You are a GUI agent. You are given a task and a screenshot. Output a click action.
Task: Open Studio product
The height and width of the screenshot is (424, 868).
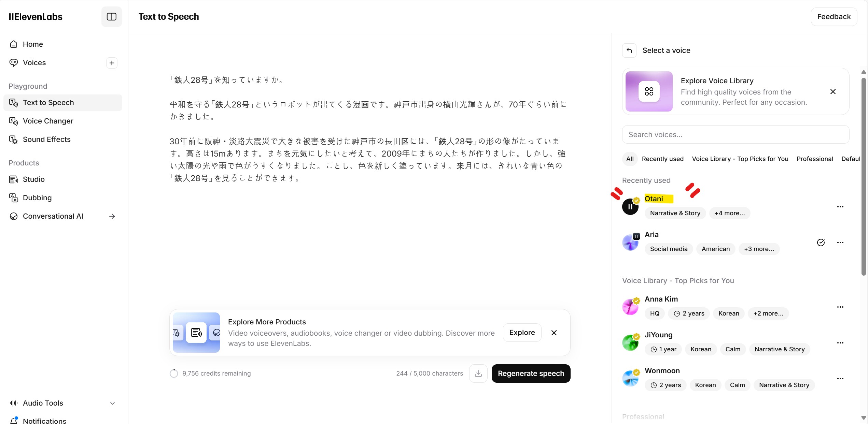click(x=63, y=179)
